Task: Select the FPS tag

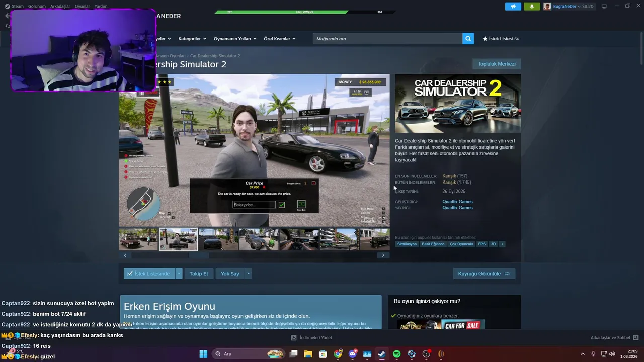Action: (x=482, y=244)
